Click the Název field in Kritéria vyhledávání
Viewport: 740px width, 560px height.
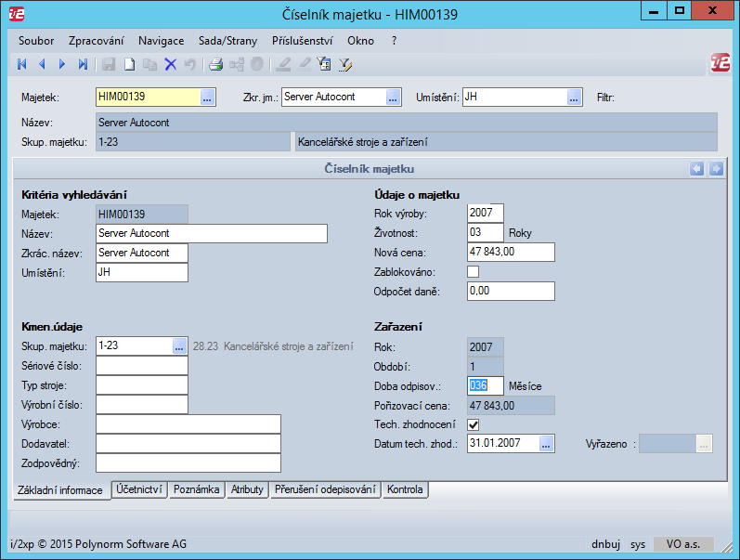(x=212, y=233)
